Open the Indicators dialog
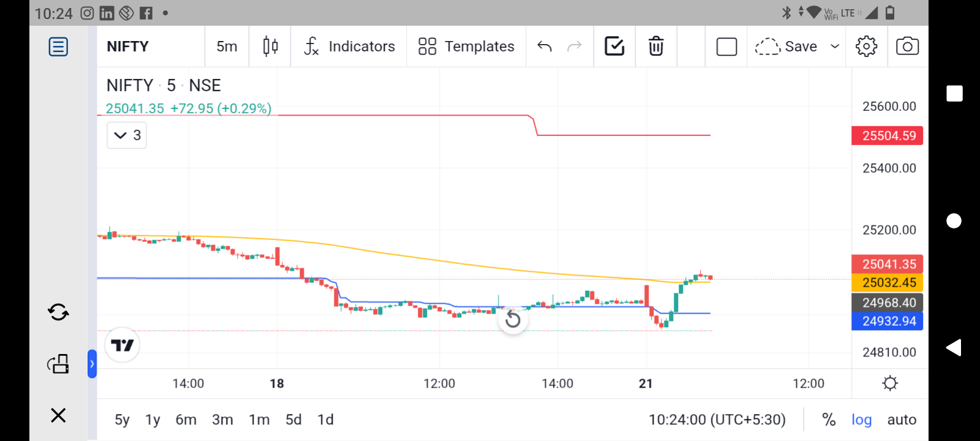This screenshot has width=980, height=441. (x=349, y=47)
